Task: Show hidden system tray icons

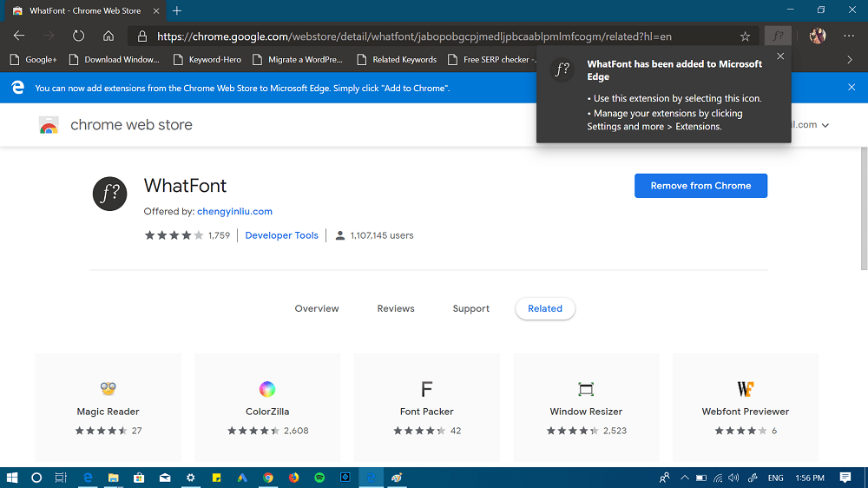Action: 685,478
